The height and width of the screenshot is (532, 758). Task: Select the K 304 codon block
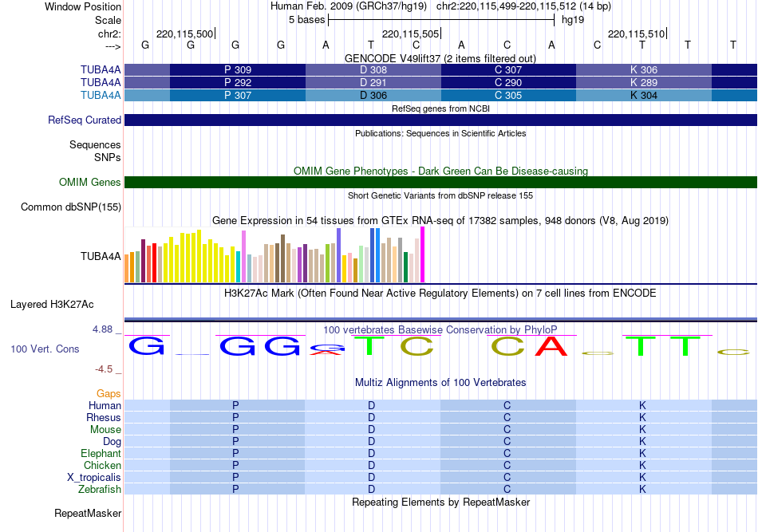[x=644, y=95]
